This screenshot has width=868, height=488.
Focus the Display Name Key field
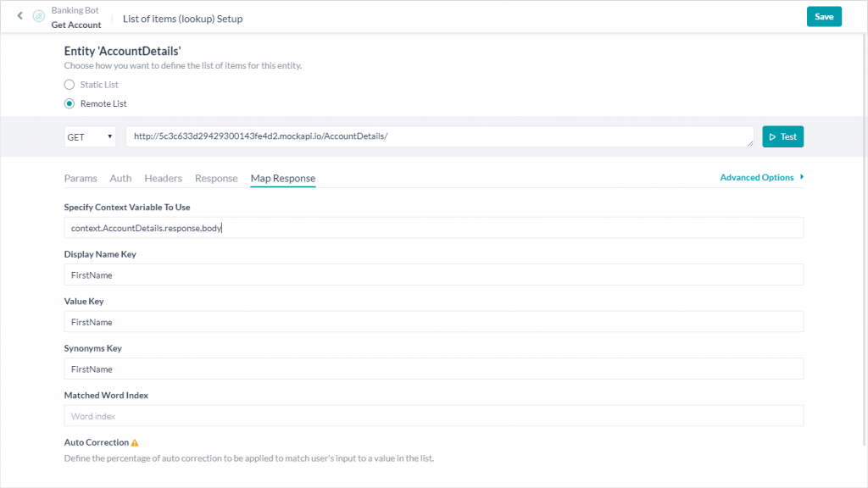click(433, 274)
